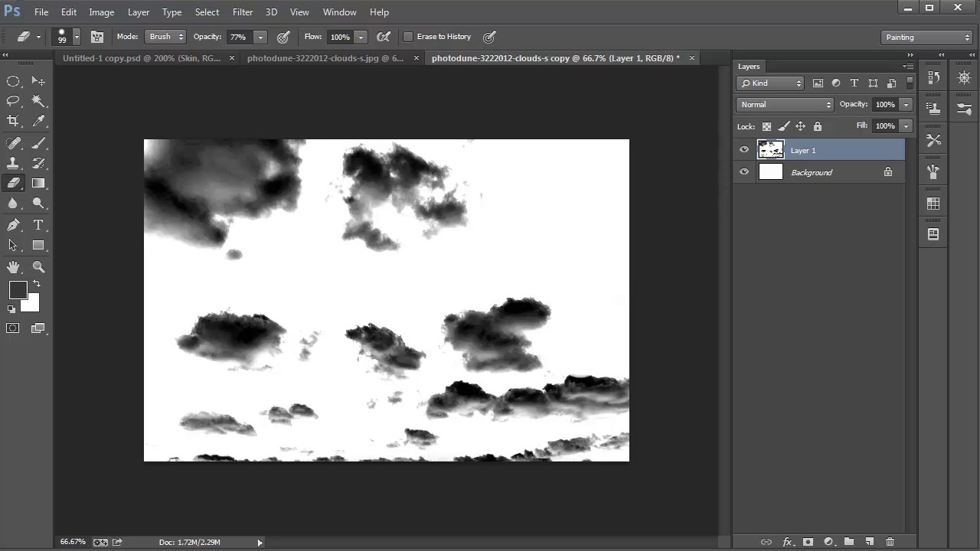The image size is (980, 551).
Task: Select the Lasso tool
Action: click(13, 101)
